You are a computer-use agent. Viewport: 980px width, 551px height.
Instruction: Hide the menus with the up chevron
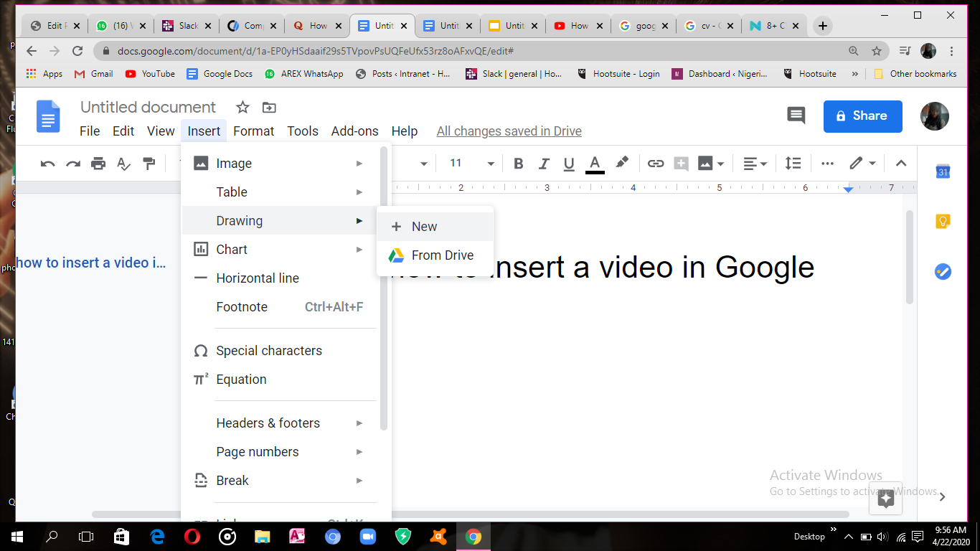tap(901, 164)
